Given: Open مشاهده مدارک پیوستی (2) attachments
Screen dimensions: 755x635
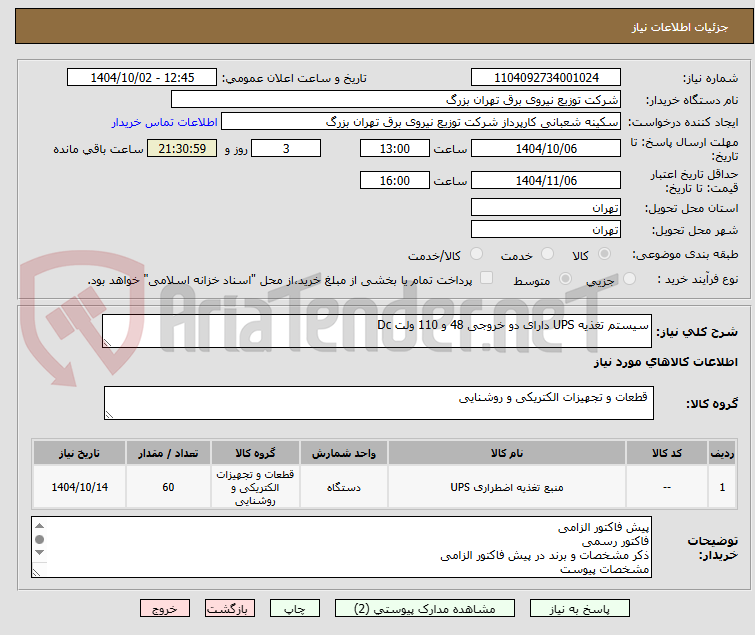Looking at the screenshot, I should 425,609.
